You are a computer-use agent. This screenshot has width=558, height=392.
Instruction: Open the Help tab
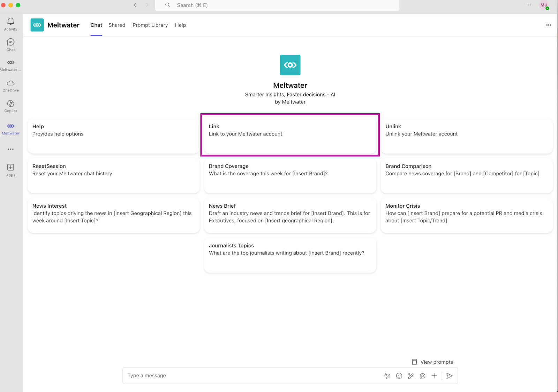tap(180, 25)
